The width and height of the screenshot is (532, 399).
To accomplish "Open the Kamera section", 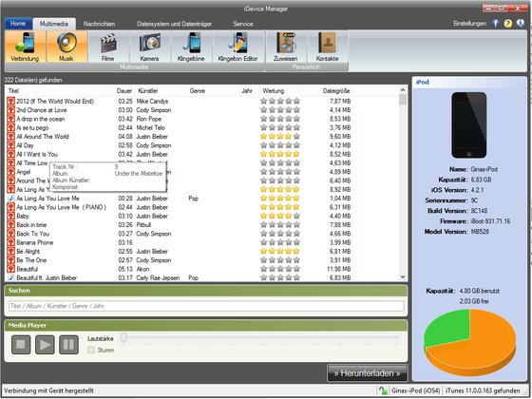I will 150,47.
